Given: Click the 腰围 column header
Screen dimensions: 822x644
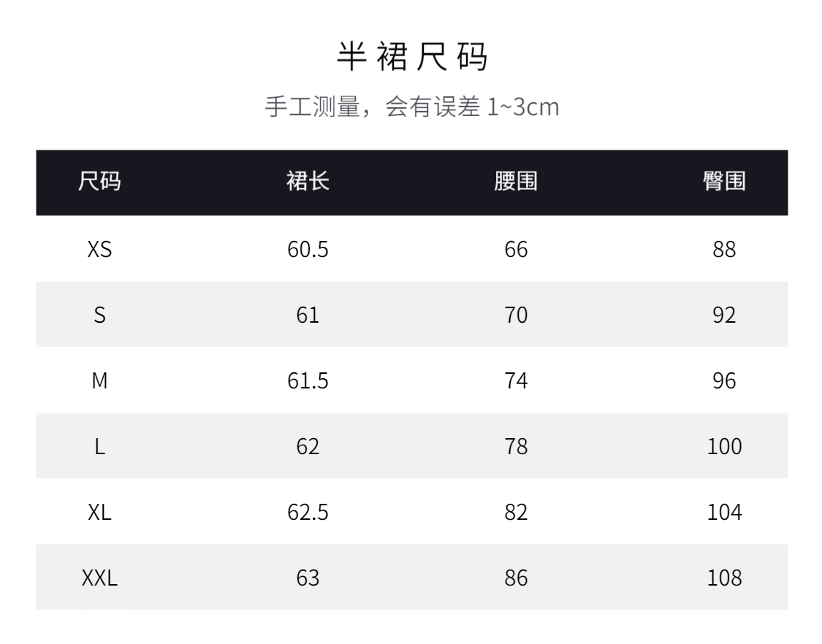Looking at the screenshot, I should [516, 183].
